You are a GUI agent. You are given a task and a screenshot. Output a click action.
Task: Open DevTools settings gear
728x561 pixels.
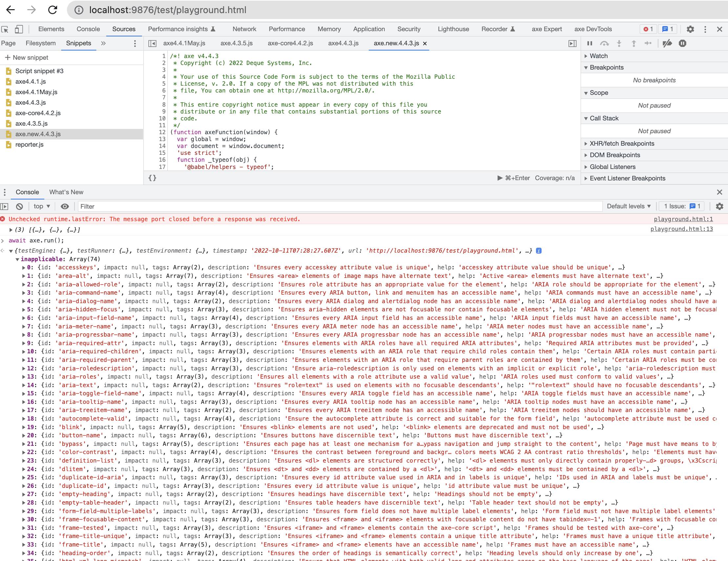(690, 29)
